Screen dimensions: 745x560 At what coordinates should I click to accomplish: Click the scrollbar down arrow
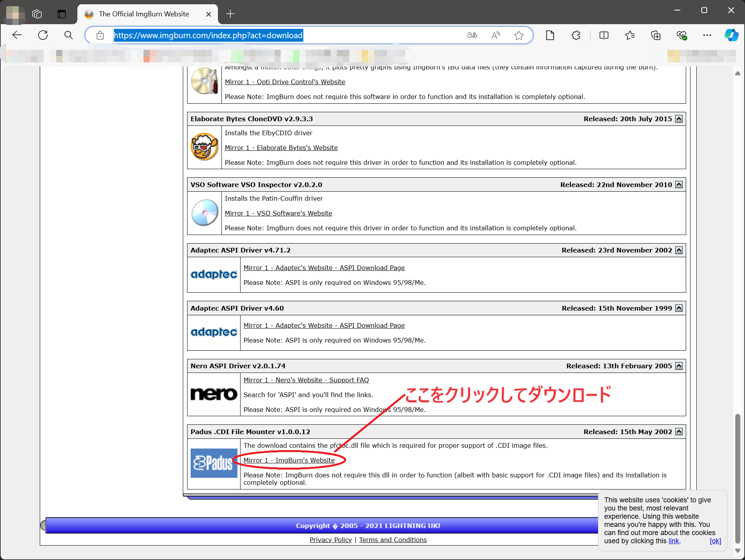point(738,551)
